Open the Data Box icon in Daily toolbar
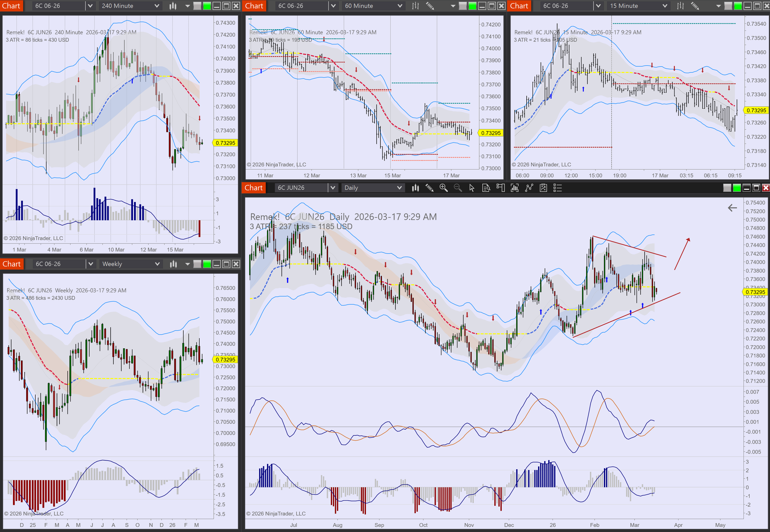Screen dimensions: 770x532 click(486, 188)
